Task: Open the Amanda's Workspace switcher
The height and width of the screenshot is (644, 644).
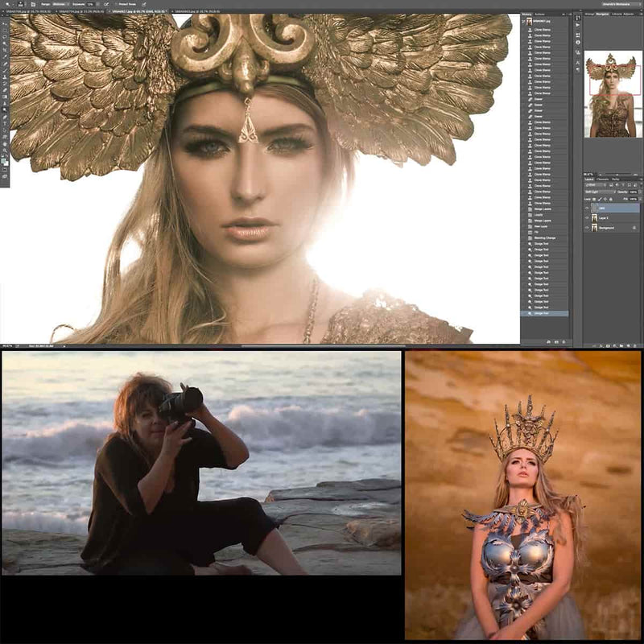Action: tap(617, 4)
